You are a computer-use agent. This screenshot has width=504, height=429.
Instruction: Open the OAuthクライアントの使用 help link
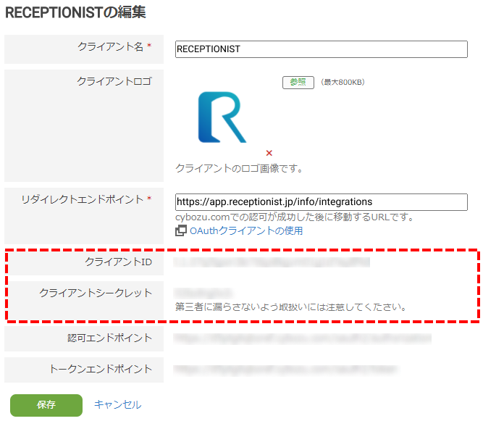[x=245, y=231]
